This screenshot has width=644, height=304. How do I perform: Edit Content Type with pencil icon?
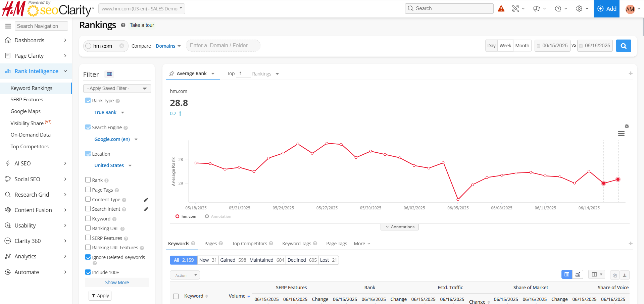tap(146, 200)
